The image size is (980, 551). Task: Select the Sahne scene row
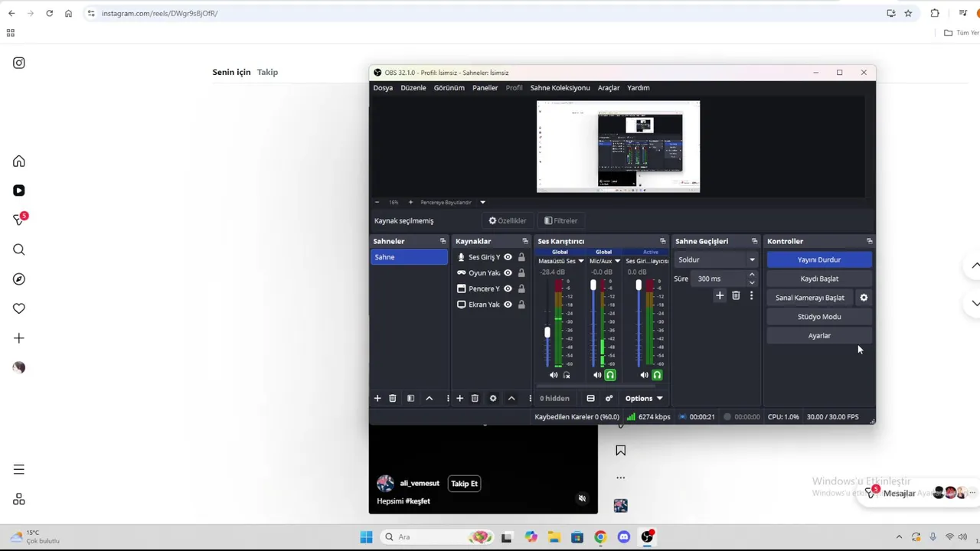click(x=409, y=257)
